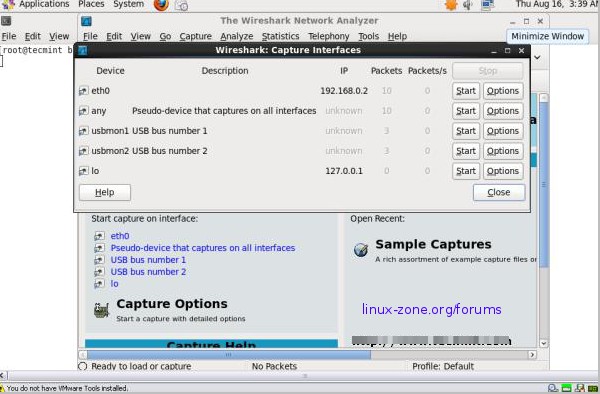Click the horizontal scrollbar right arrow in Wireshark
This screenshot has height=394, width=600.
(532, 355)
